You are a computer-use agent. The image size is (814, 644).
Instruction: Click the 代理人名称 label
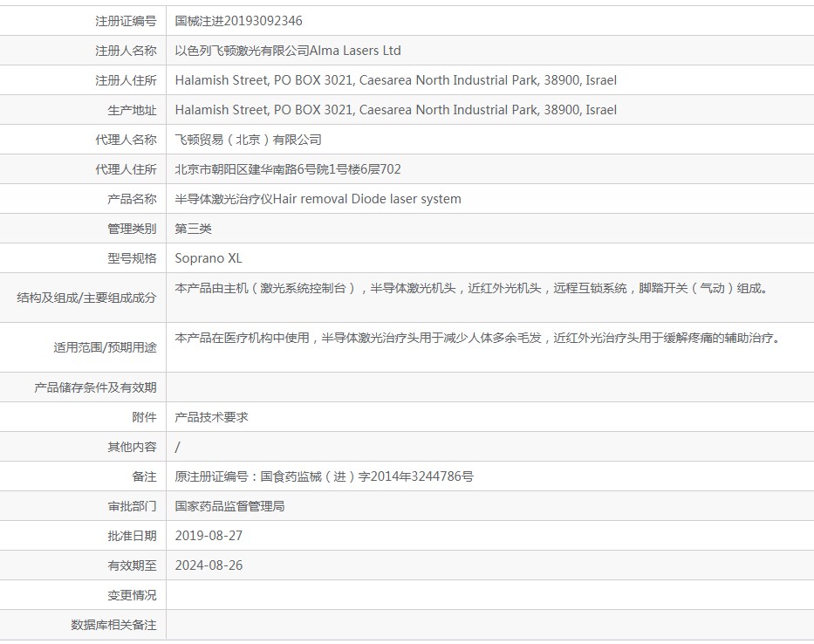[126, 140]
